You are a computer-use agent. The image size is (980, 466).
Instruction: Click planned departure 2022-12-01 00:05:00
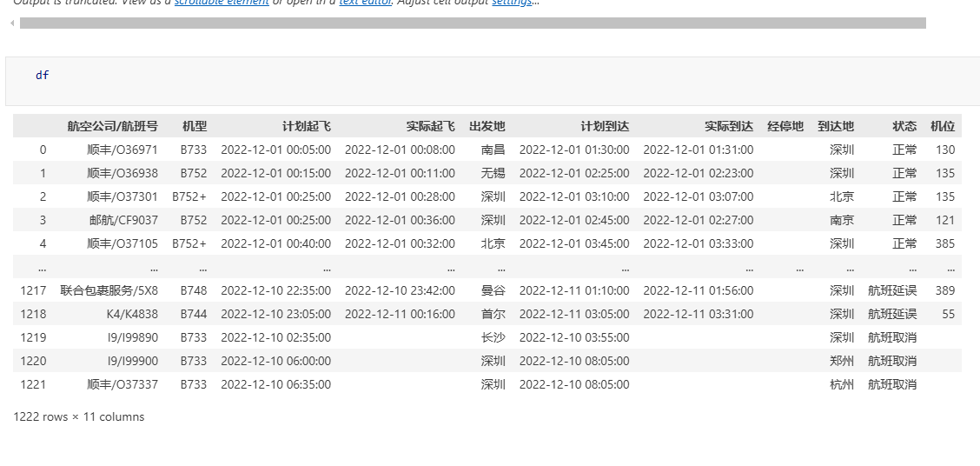tap(275, 150)
